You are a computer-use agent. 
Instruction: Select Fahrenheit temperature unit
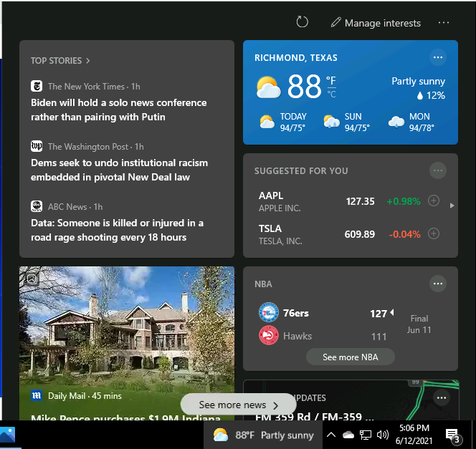point(331,80)
